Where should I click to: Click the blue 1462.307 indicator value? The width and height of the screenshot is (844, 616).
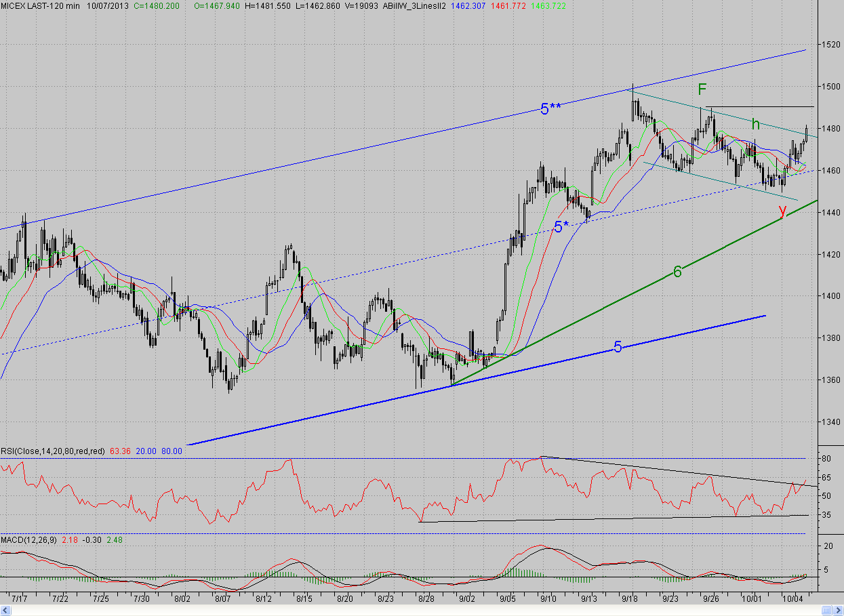click(x=468, y=5)
